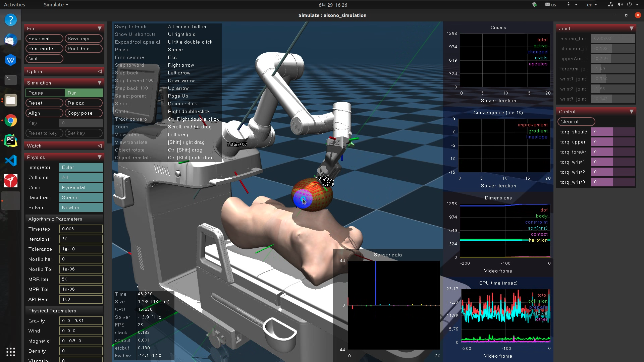Adjust the wrist2_joint joint slider
The image size is (644, 362).
[x=613, y=89]
